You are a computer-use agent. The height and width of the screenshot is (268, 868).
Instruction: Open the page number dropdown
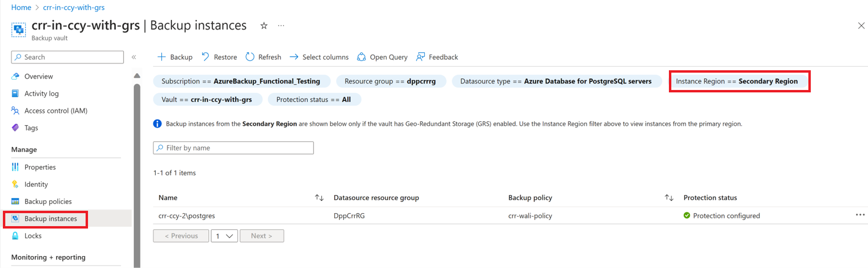[224, 236]
